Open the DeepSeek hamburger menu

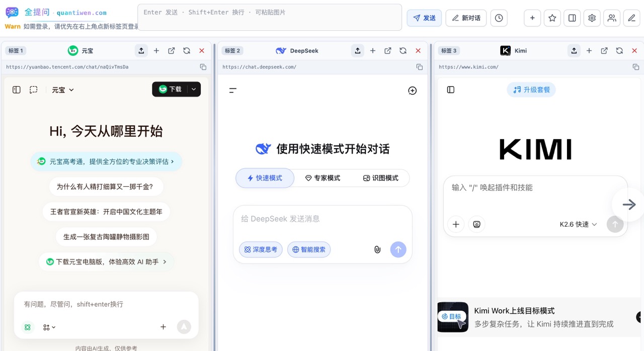pos(233,91)
